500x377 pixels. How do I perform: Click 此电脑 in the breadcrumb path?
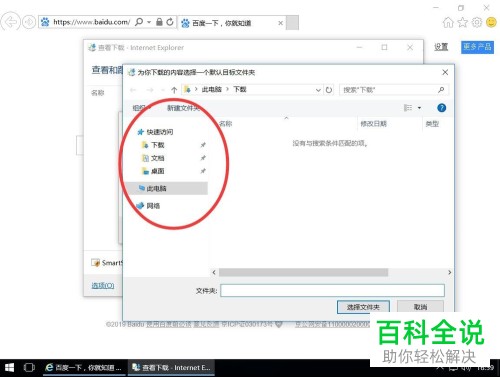pyautogui.click(x=211, y=89)
